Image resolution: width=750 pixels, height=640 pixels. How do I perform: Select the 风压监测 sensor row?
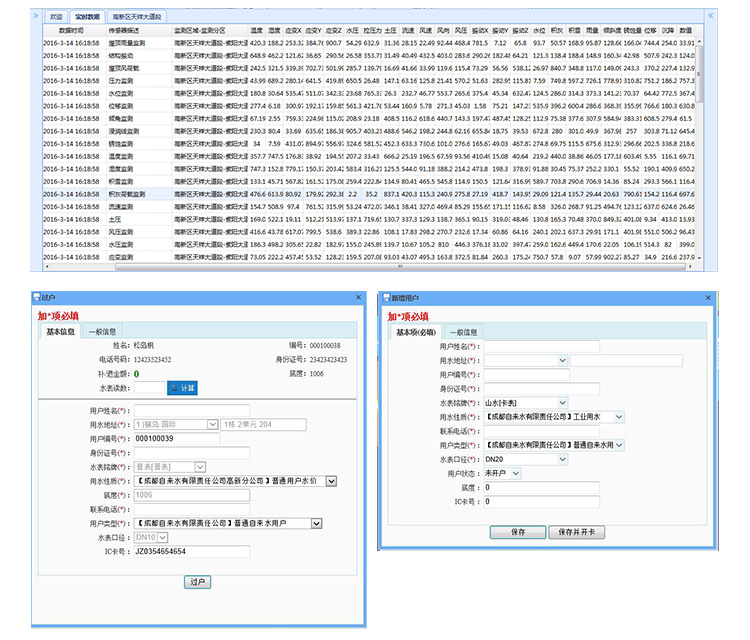pyautogui.click(x=368, y=232)
